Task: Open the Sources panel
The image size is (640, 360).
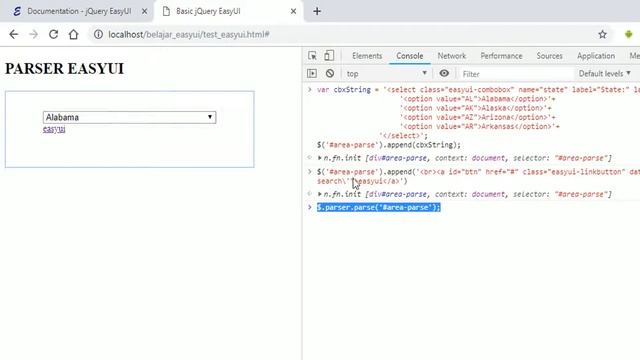Action: point(549,56)
